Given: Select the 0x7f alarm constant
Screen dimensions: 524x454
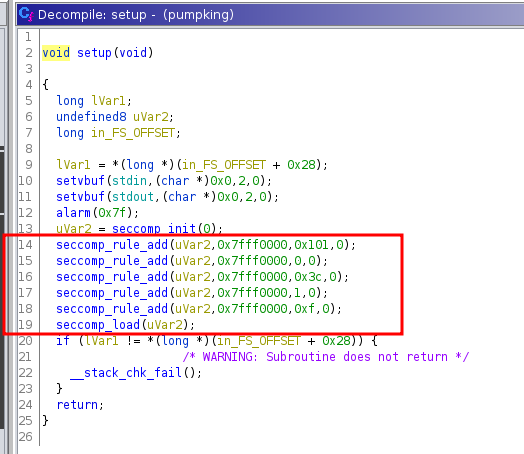Looking at the screenshot, I should click(112, 213).
